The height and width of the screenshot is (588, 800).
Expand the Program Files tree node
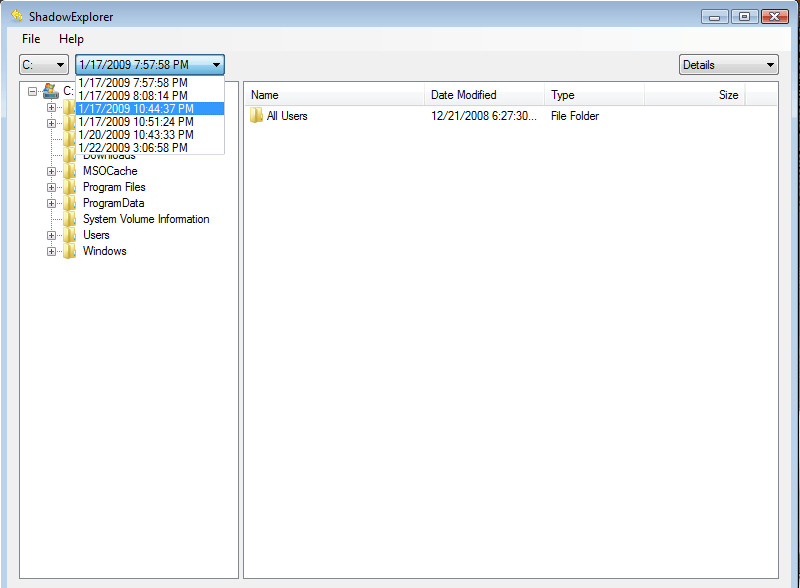[x=51, y=187]
